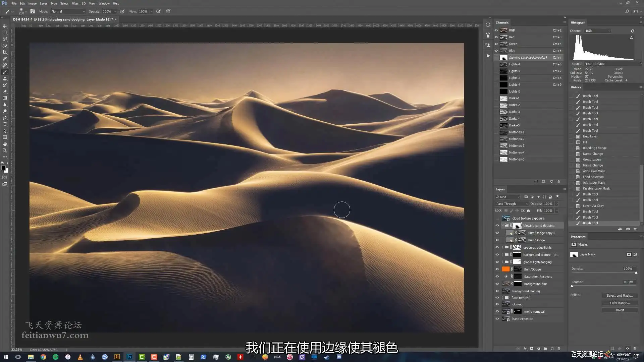Select the Zoom tool
Image resolution: width=644 pixels, height=362 pixels.
coord(5,150)
